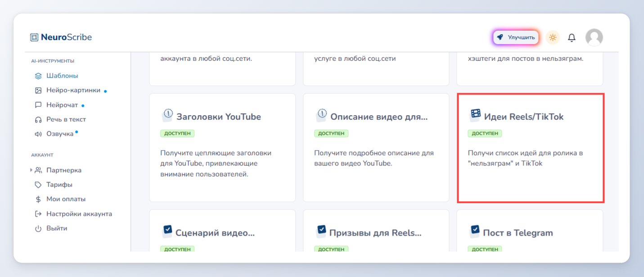Click Выйти to log out
Viewport: 644px width, 277px height.
pos(57,228)
